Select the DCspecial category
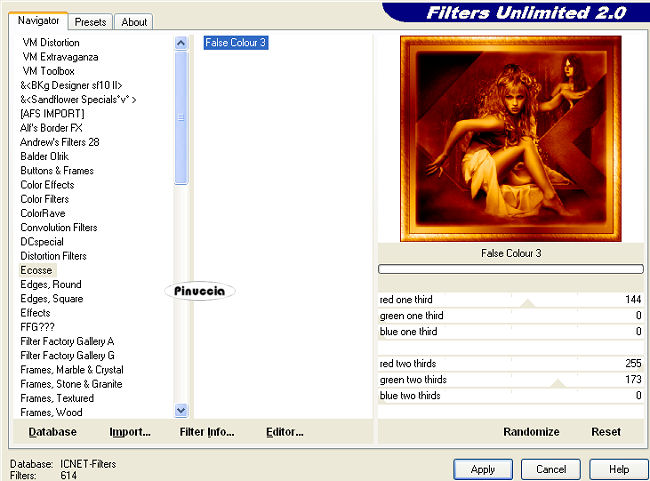This screenshot has width=650, height=481. (42, 242)
